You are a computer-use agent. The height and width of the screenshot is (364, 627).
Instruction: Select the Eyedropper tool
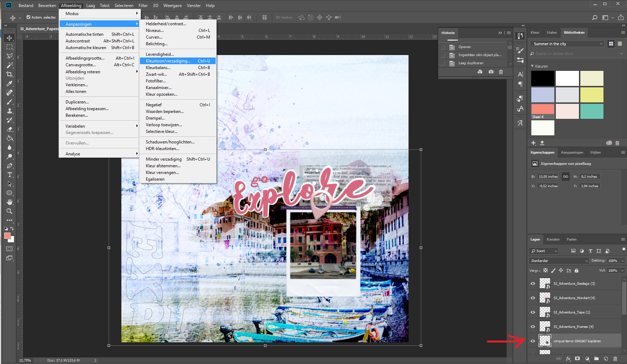(x=9, y=83)
